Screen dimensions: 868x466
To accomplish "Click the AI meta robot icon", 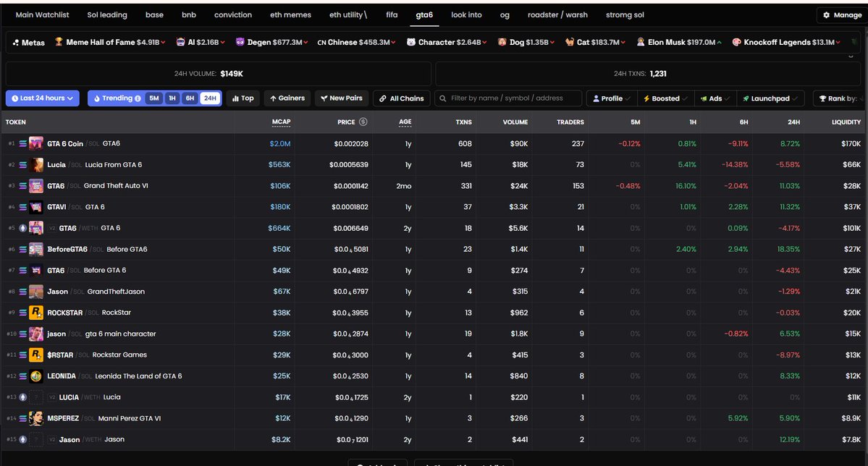I will point(180,42).
